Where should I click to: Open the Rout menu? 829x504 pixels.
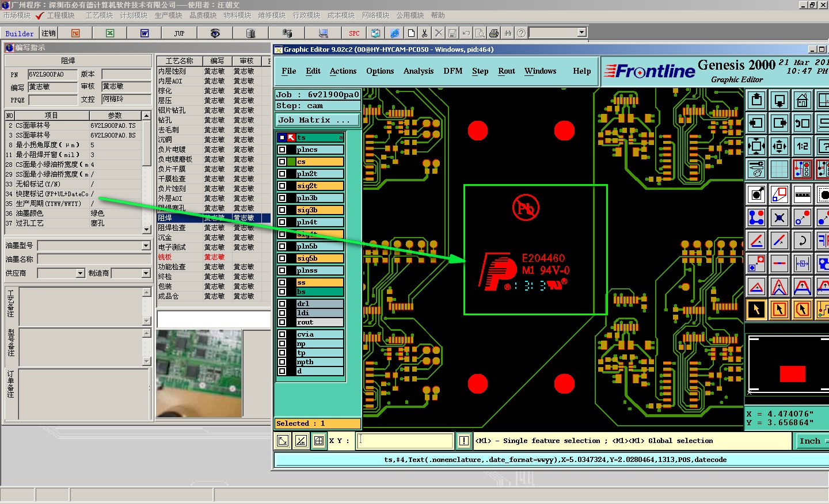tap(507, 71)
